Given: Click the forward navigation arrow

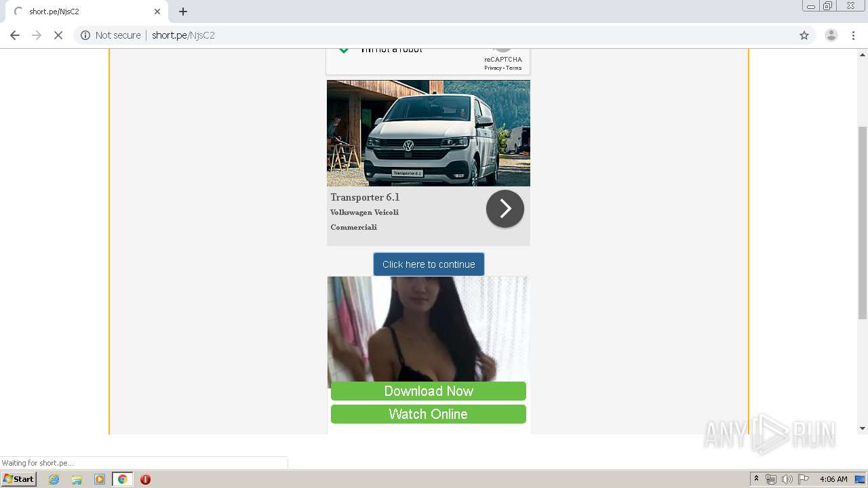Looking at the screenshot, I should (37, 35).
